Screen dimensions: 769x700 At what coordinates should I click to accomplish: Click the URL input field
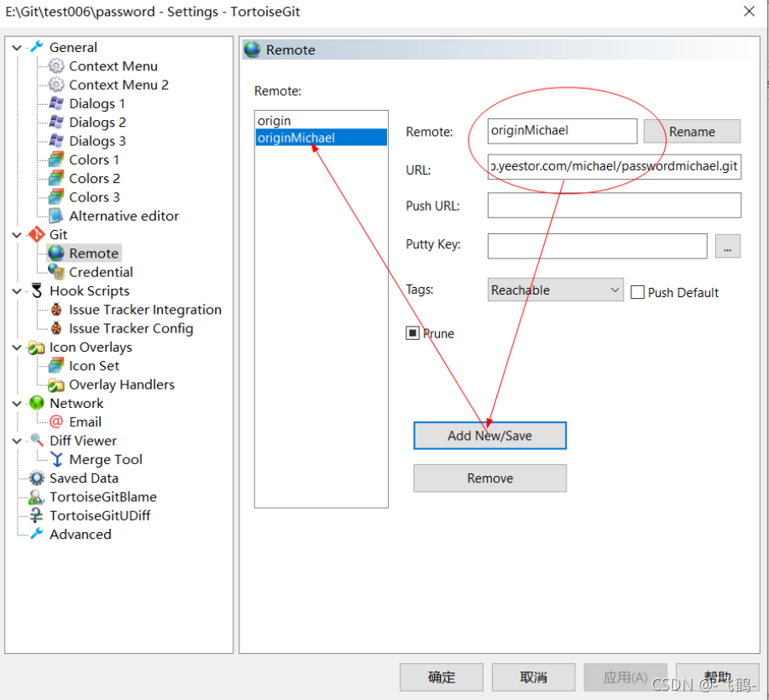pos(614,167)
